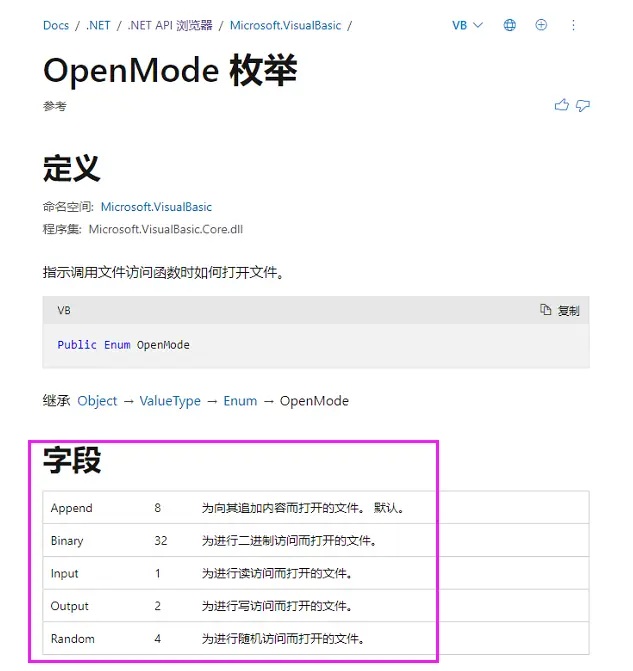Click the Append field name cell
The width and height of the screenshot is (633, 671).
[72, 508]
